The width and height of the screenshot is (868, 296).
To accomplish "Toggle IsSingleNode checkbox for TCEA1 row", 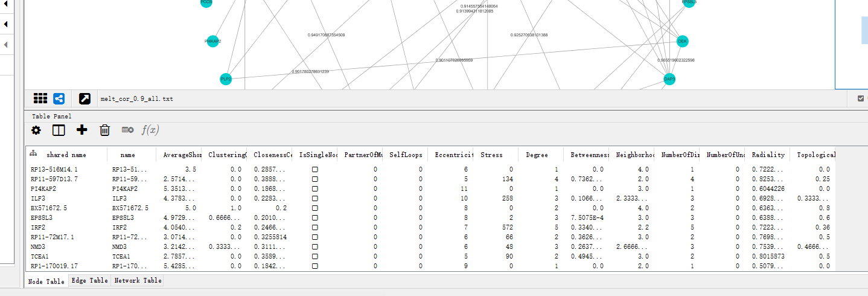I will coord(314,257).
